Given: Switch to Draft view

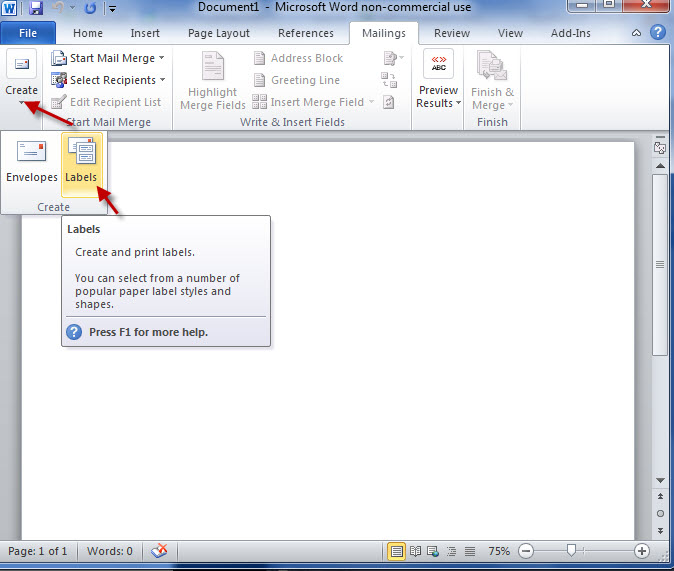Looking at the screenshot, I should pos(470,551).
